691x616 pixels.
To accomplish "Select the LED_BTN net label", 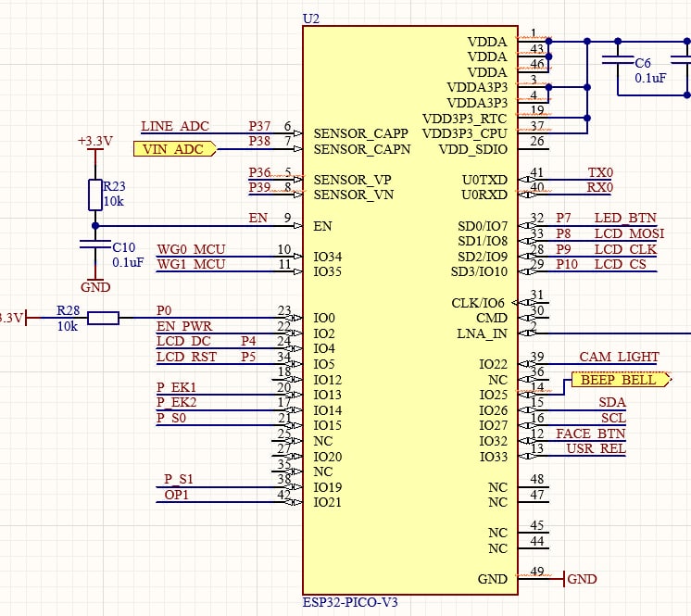I will click(x=625, y=218).
